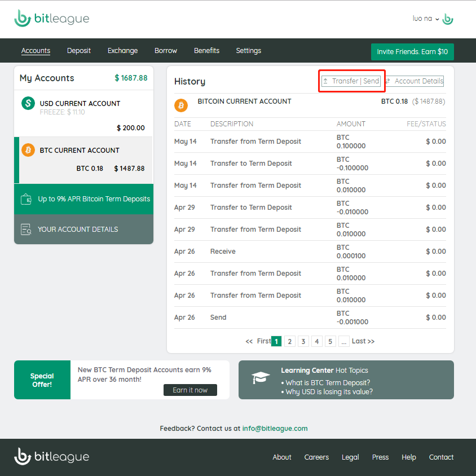Click the Transfer | Send button

pos(351,81)
